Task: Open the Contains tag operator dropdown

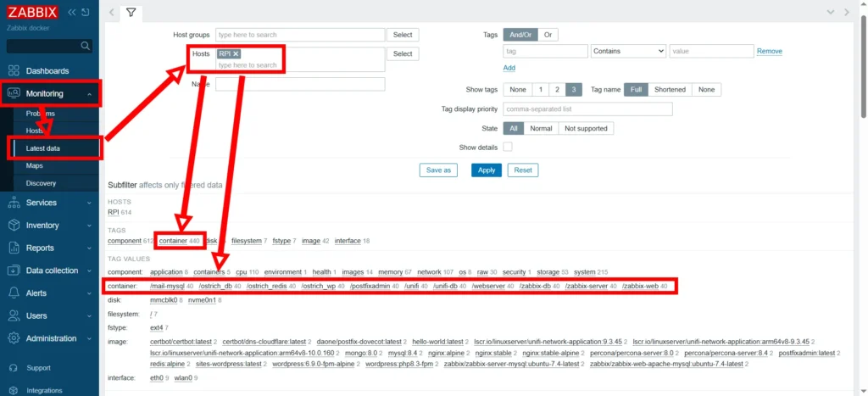Action: tap(628, 51)
